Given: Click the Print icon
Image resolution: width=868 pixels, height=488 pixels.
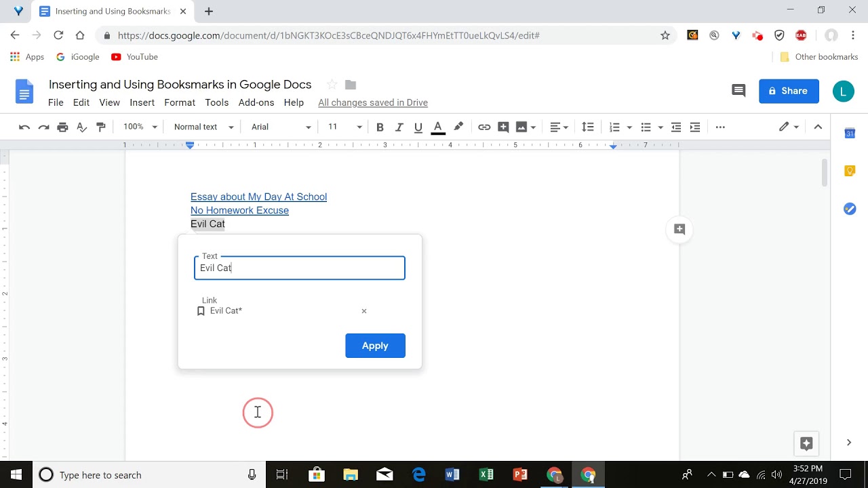Looking at the screenshot, I should click(x=63, y=127).
